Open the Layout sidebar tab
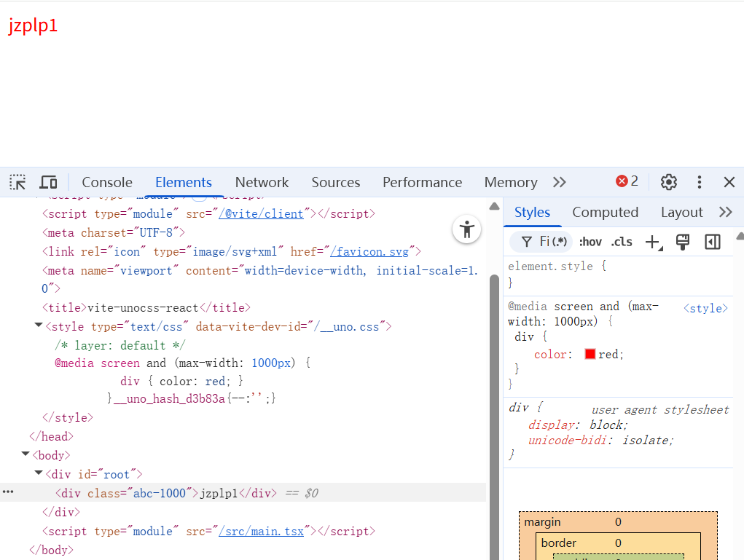The width and height of the screenshot is (744, 560). (x=681, y=212)
